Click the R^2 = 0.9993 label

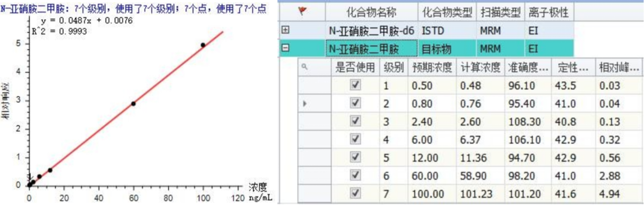click(59, 31)
